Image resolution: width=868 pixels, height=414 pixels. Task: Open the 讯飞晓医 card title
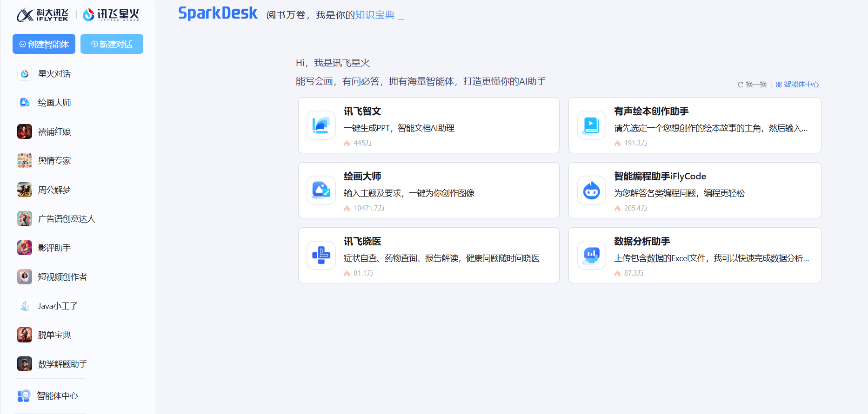click(362, 242)
